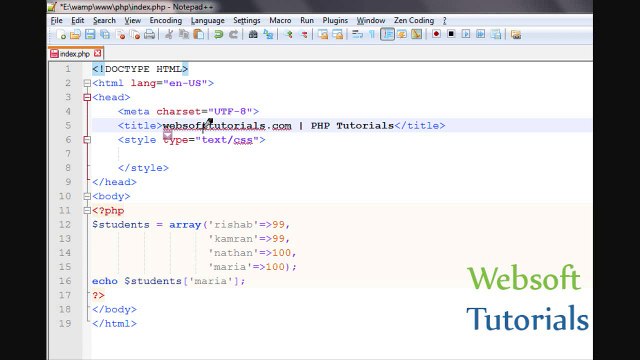Collapse the head fold marker on line 3
The width and height of the screenshot is (640, 360).
(87, 98)
